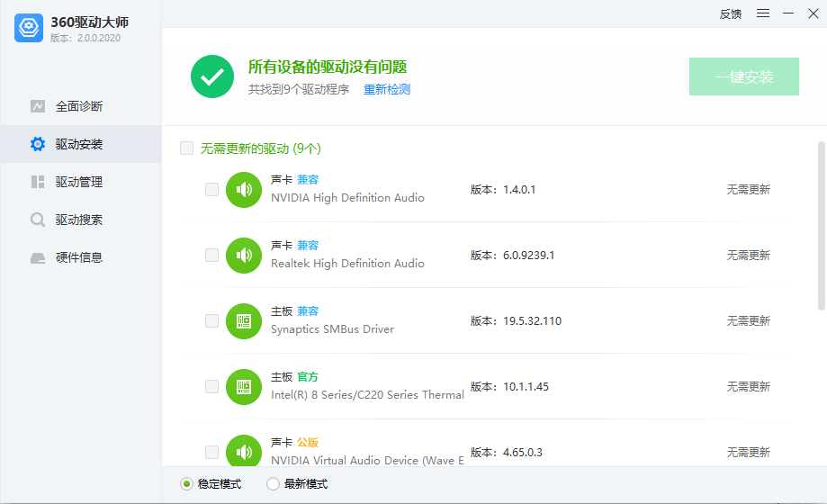This screenshot has width=827, height=504.
Task: Select the 稳定模式 radio button
Action: [x=186, y=484]
